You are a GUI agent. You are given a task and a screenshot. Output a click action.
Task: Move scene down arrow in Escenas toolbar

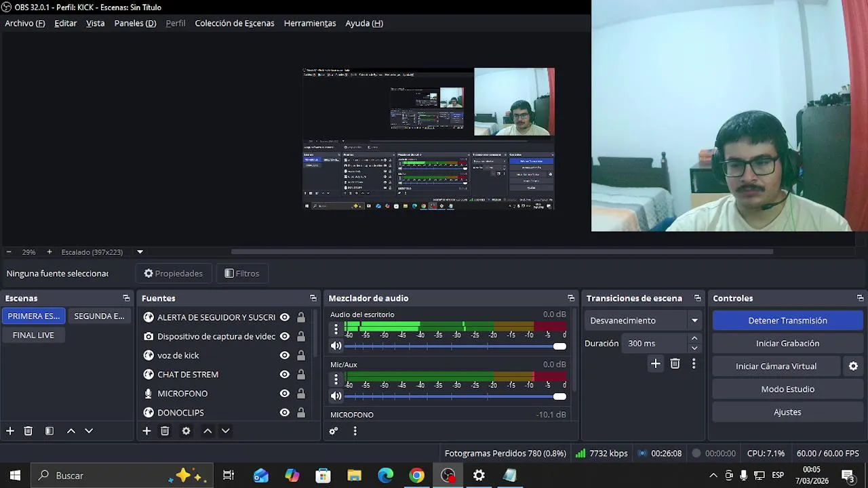[89, 431]
